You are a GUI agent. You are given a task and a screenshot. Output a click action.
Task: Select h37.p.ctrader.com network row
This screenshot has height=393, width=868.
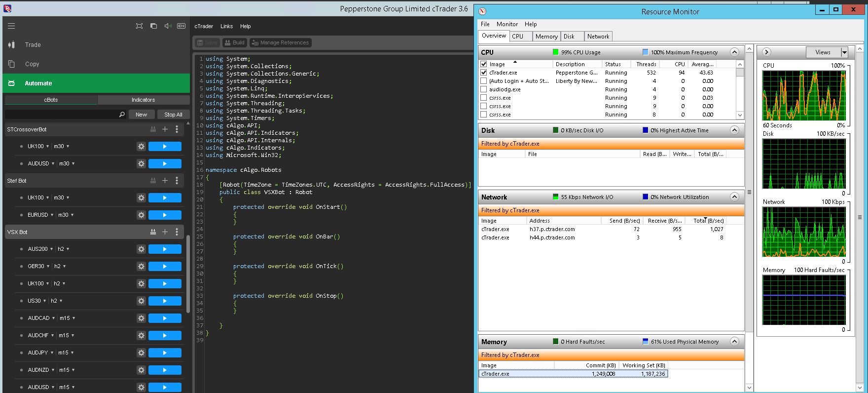pos(612,229)
